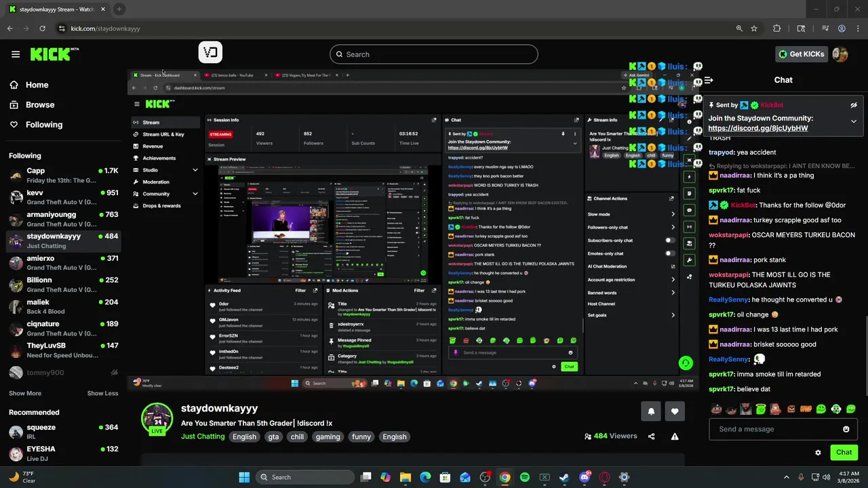Click Show More under Following
The height and width of the screenshot is (488, 868).
coord(25,393)
